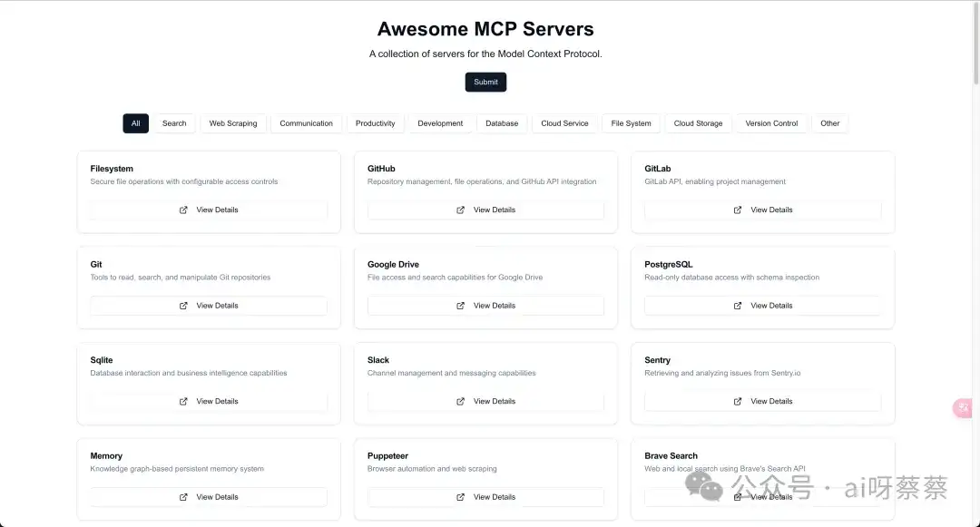Click the Slack card title

pos(378,360)
